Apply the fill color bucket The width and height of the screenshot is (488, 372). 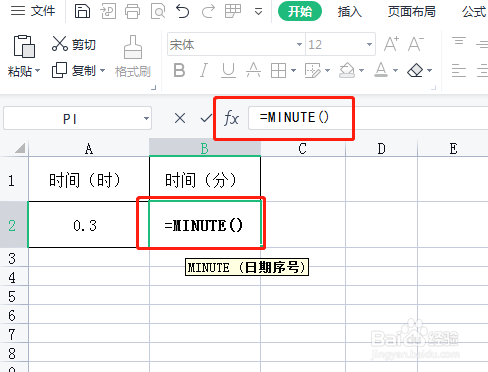(x=347, y=70)
